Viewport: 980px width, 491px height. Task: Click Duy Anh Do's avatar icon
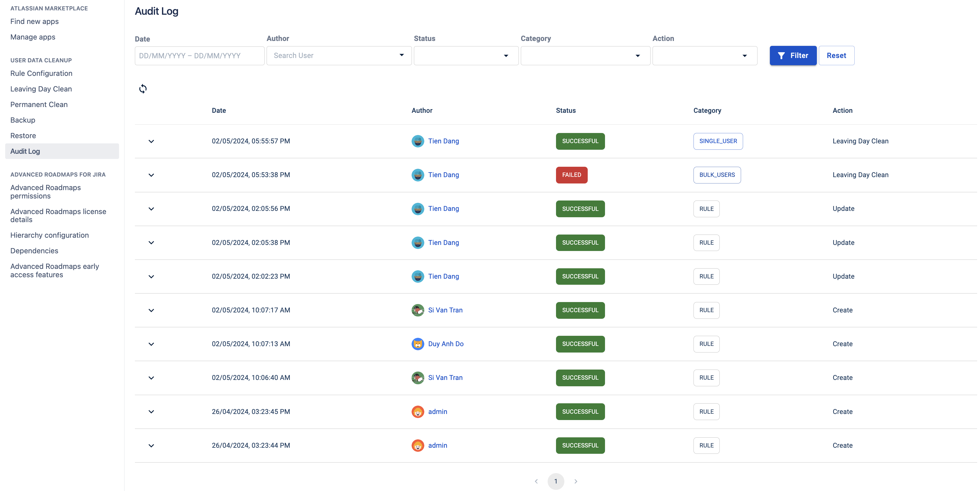click(x=418, y=344)
